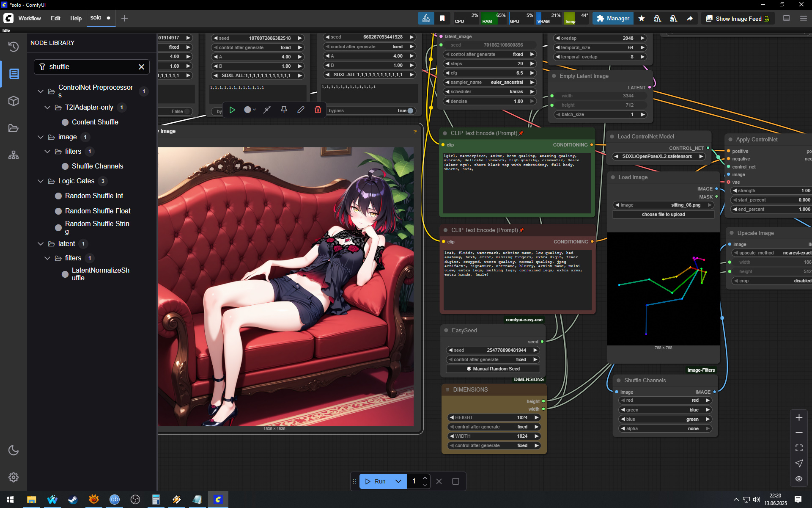Open help for Image node
This screenshot has width=812, height=508.
[415, 132]
